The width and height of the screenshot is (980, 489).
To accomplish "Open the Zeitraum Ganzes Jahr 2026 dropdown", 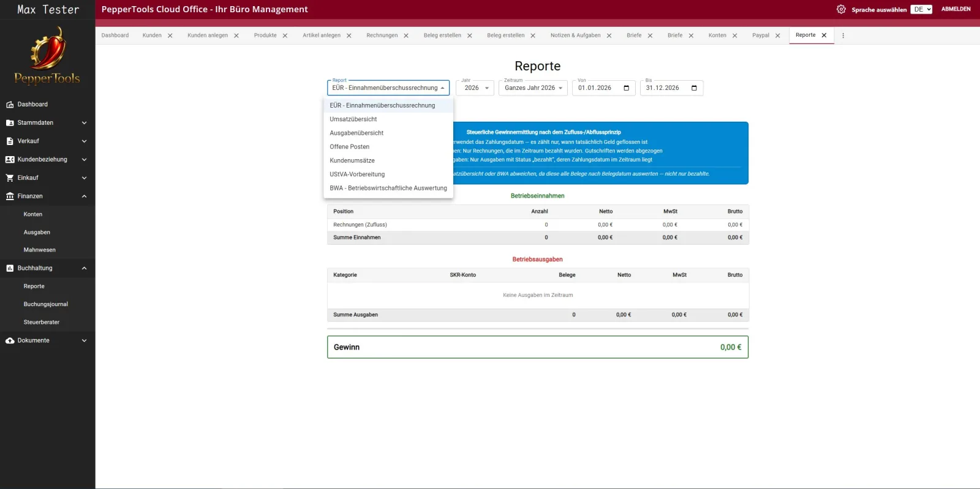I will click(533, 88).
